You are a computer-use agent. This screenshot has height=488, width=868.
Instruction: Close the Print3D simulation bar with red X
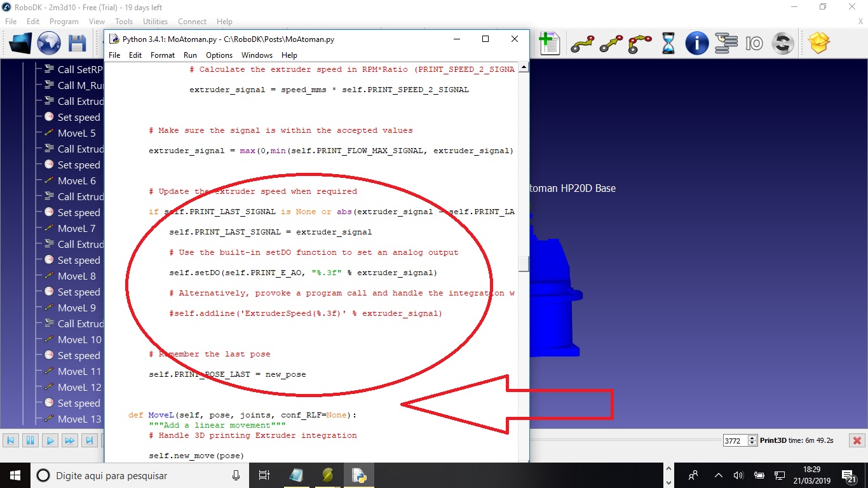pos(857,440)
